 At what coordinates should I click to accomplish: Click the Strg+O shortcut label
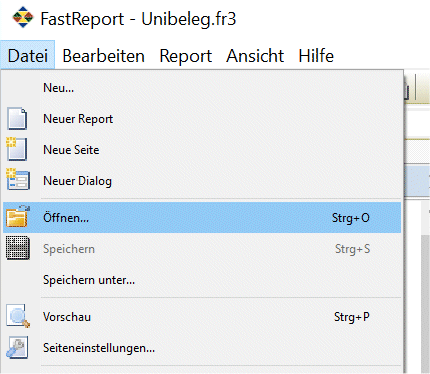coord(351,218)
